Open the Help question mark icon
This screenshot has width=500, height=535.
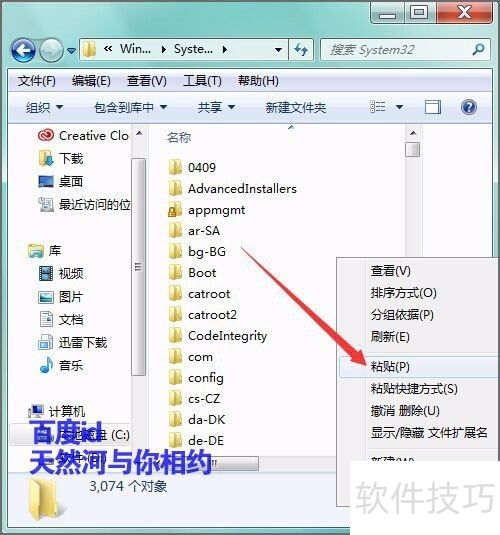[x=468, y=107]
